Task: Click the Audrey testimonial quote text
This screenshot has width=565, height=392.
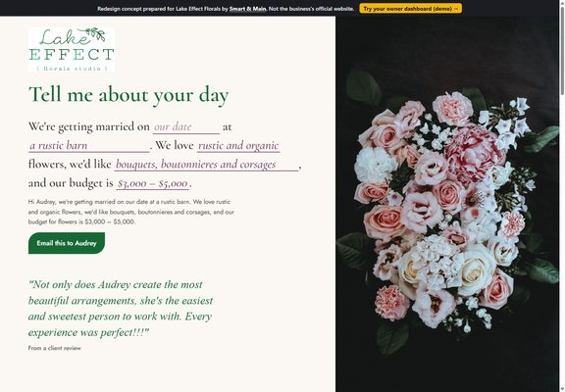Action: click(x=121, y=308)
